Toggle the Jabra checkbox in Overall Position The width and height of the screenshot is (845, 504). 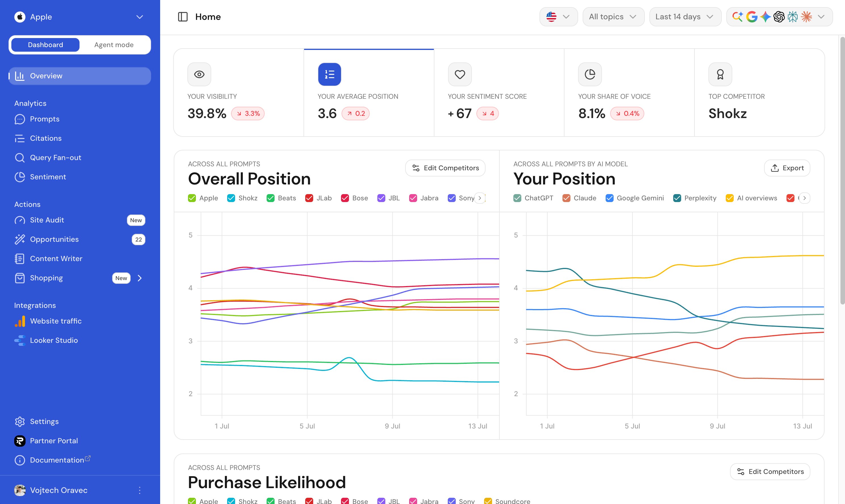pos(413,198)
